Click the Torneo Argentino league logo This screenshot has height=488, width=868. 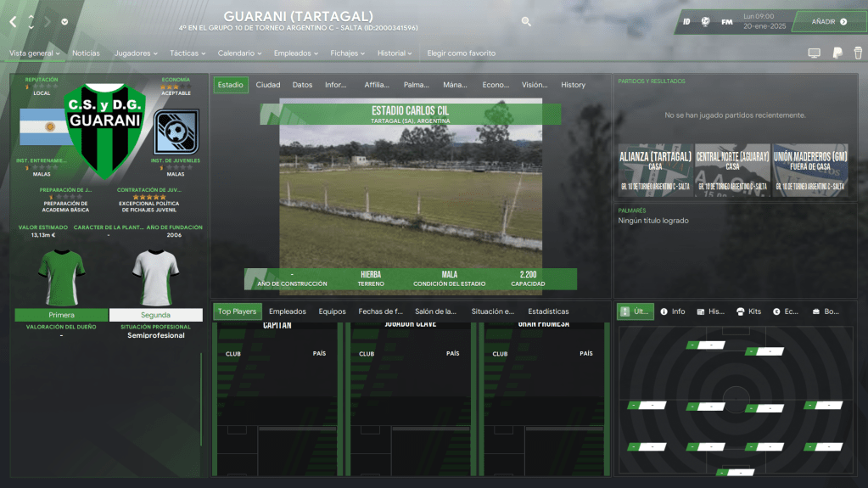coord(176,132)
